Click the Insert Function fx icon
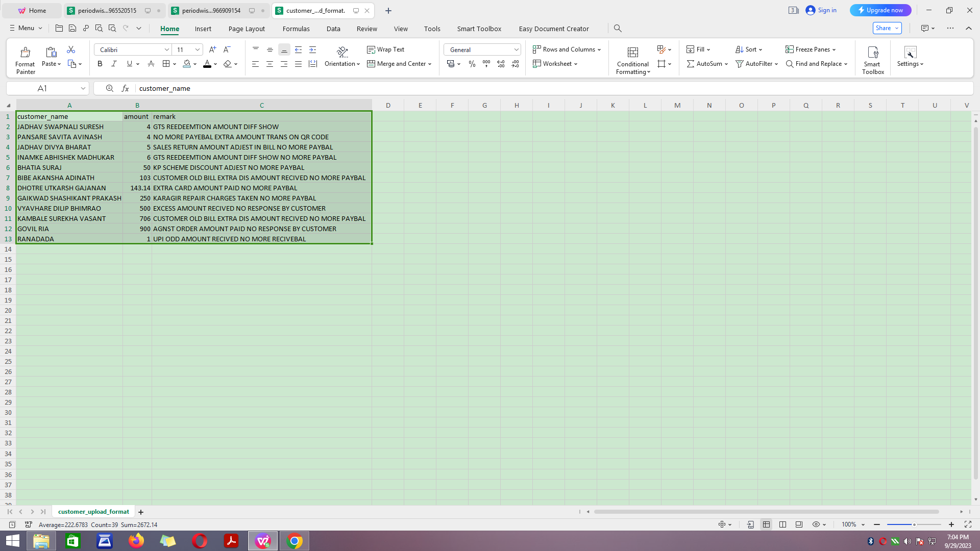 tap(125, 88)
